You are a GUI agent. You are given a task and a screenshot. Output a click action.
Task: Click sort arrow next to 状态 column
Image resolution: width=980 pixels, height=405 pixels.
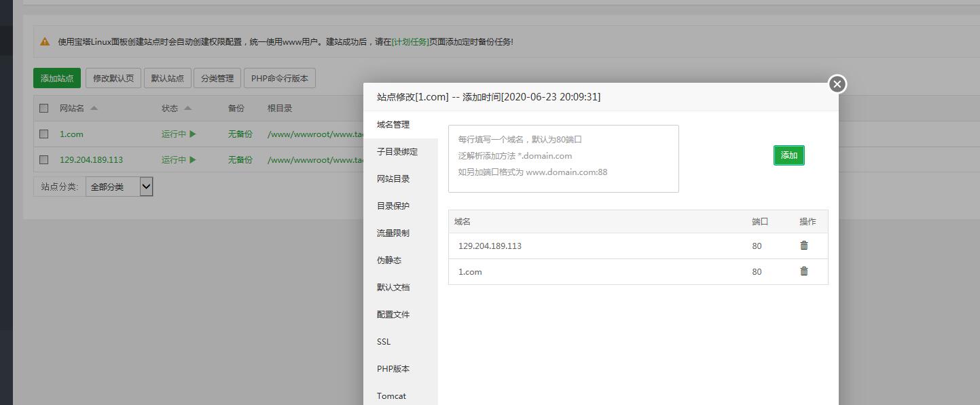[187, 109]
